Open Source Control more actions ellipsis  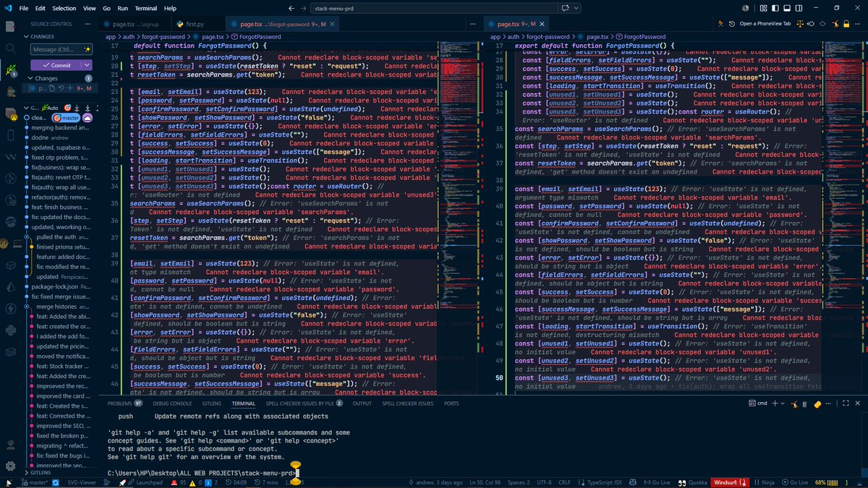(88, 24)
